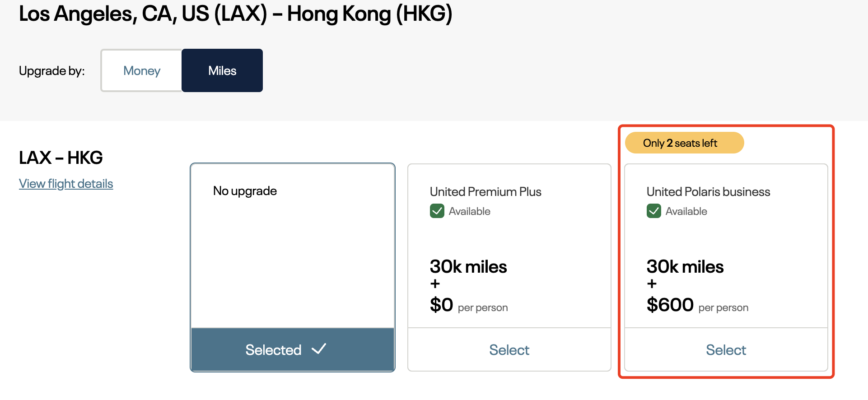Click the 30k miles text in Polaris card
Screen dimensions: 868x400
pyautogui.click(x=685, y=267)
